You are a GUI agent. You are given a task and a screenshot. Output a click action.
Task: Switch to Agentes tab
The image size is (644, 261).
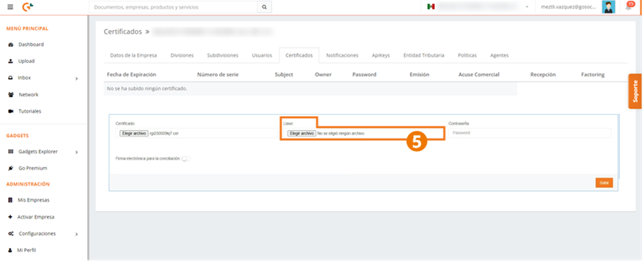coord(499,56)
